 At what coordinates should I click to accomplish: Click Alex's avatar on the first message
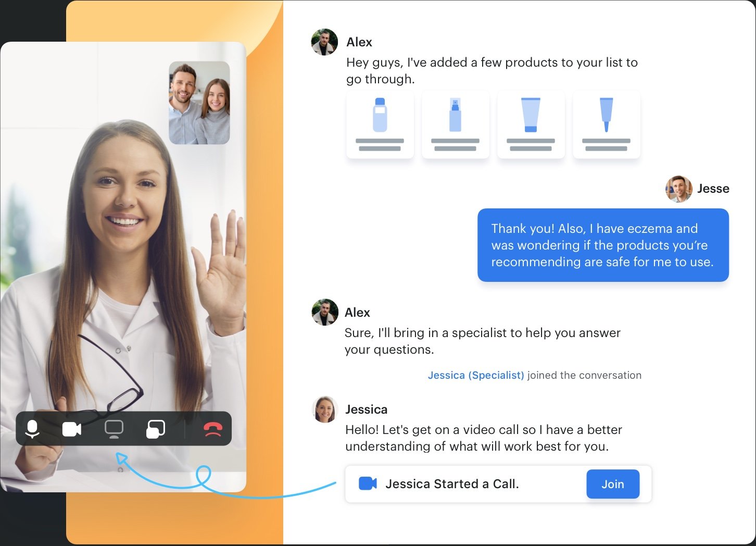click(x=324, y=42)
